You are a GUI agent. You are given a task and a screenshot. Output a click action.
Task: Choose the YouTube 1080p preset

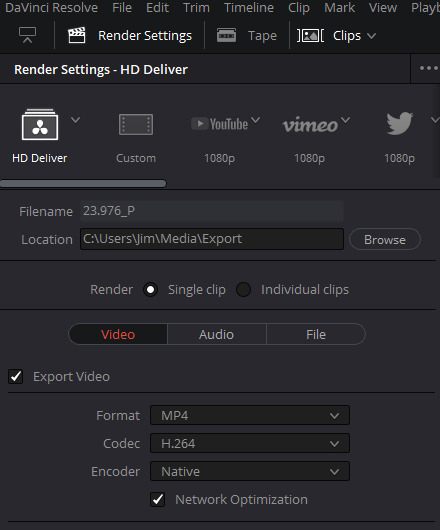220,124
